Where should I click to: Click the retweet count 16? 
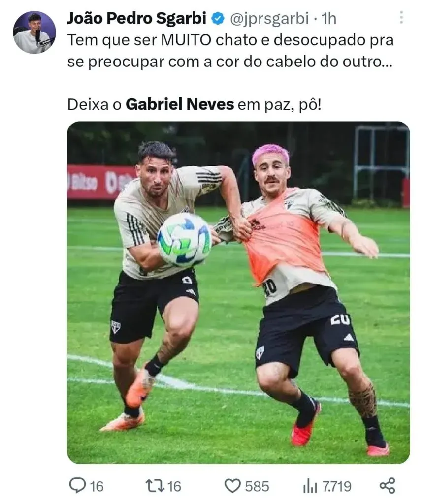coord(174,486)
